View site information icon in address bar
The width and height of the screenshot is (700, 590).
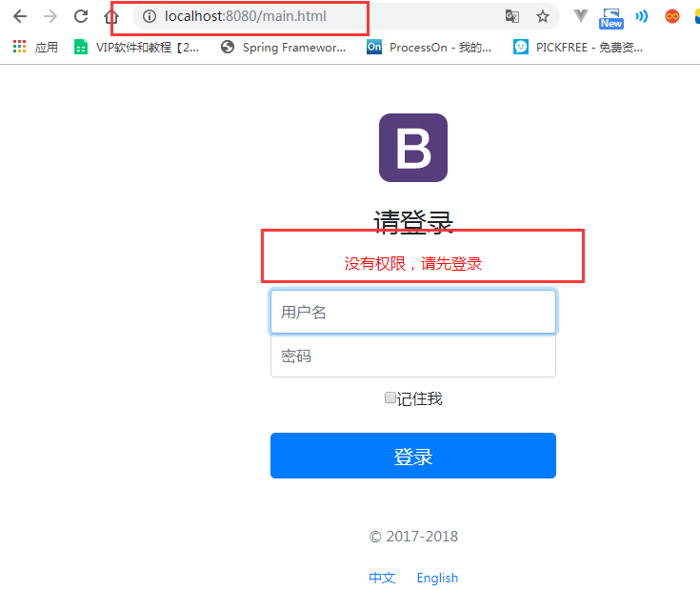tap(150, 16)
